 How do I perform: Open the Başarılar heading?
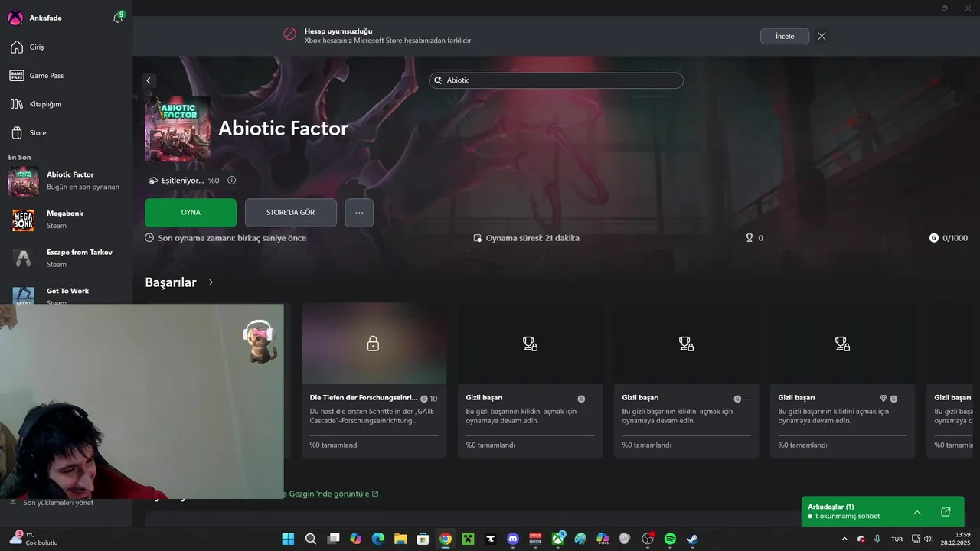(x=171, y=282)
